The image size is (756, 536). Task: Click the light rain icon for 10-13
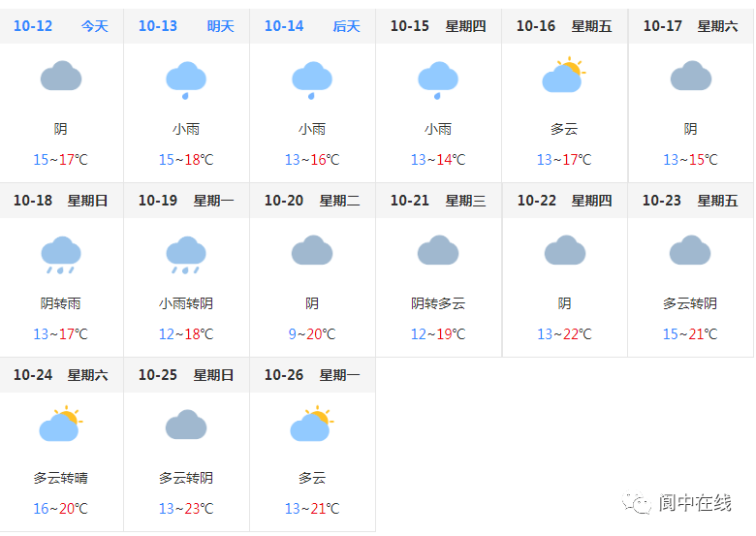[186, 80]
